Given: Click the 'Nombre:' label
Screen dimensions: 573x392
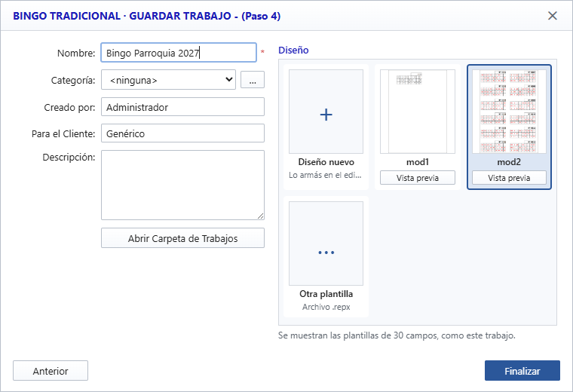Looking at the screenshot, I should point(76,53).
